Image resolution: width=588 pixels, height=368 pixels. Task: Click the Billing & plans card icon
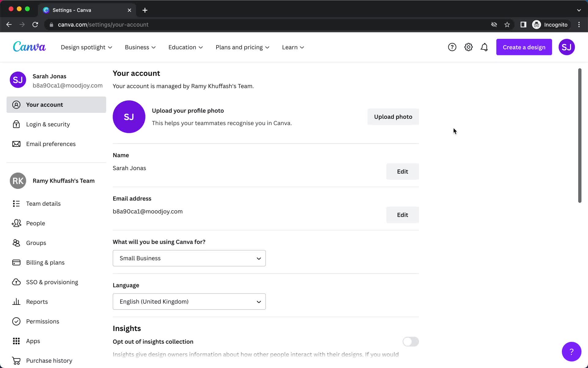16,263
